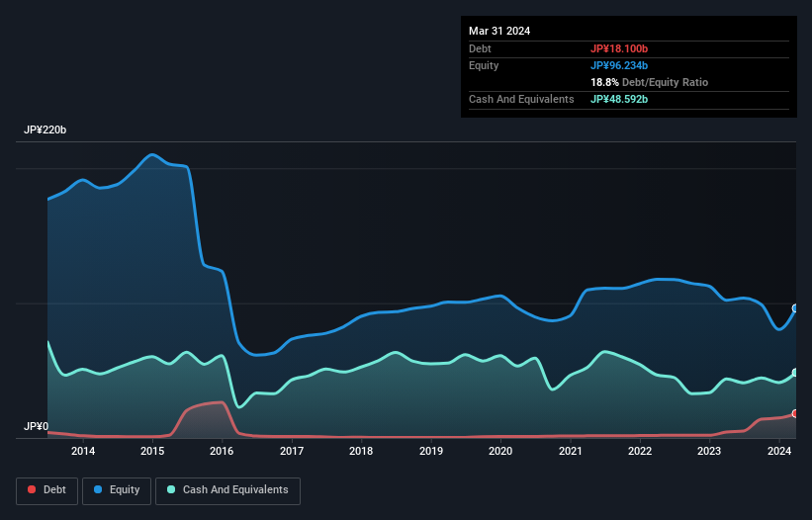Click the tooltip's Debt row label

click(x=480, y=48)
